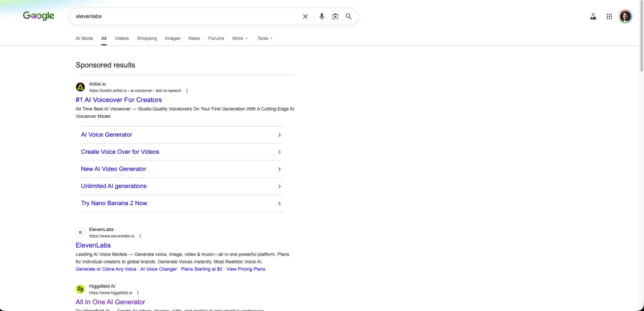
Task: Click the ElevenLabs favicon icon
Action: click(x=81, y=232)
